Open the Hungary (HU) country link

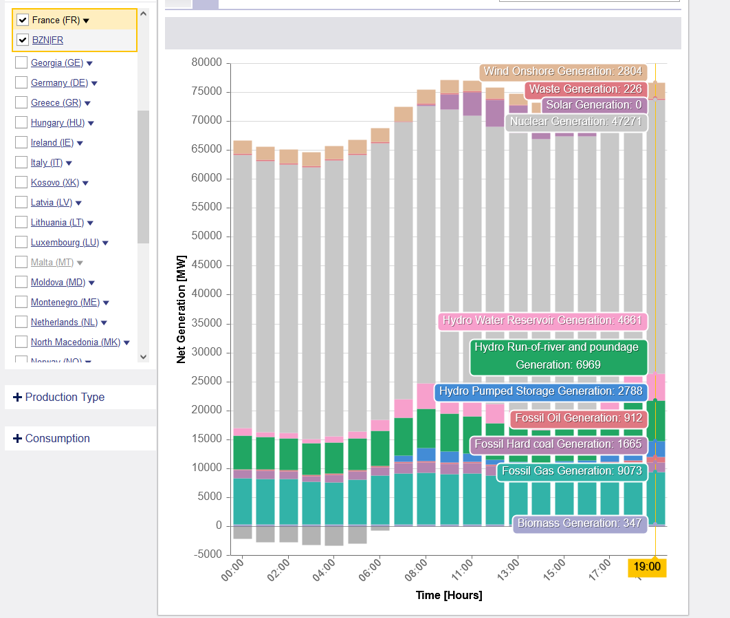pyautogui.click(x=58, y=122)
